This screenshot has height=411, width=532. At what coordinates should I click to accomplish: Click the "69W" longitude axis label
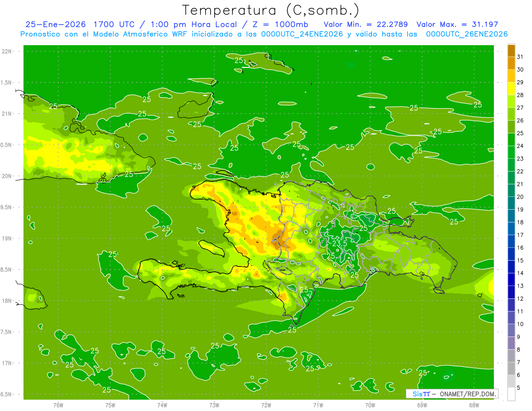(422, 405)
